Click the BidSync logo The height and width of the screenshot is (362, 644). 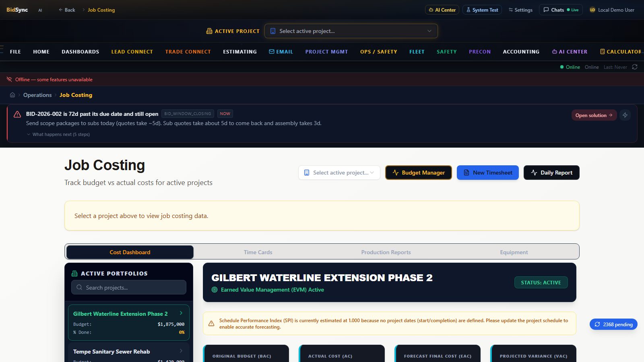pyautogui.click(x=17, y=10)
